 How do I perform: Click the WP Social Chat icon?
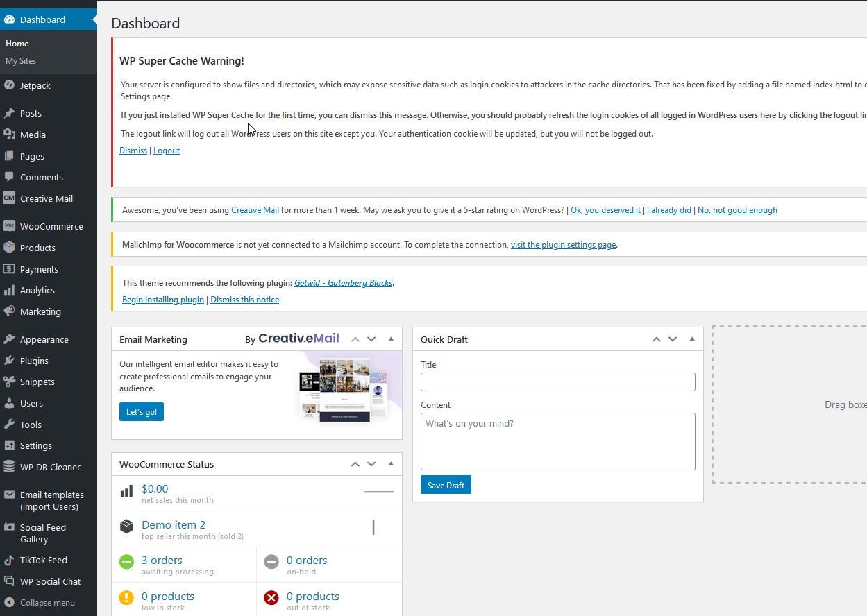pyautogui.click(x=9, y=581)
